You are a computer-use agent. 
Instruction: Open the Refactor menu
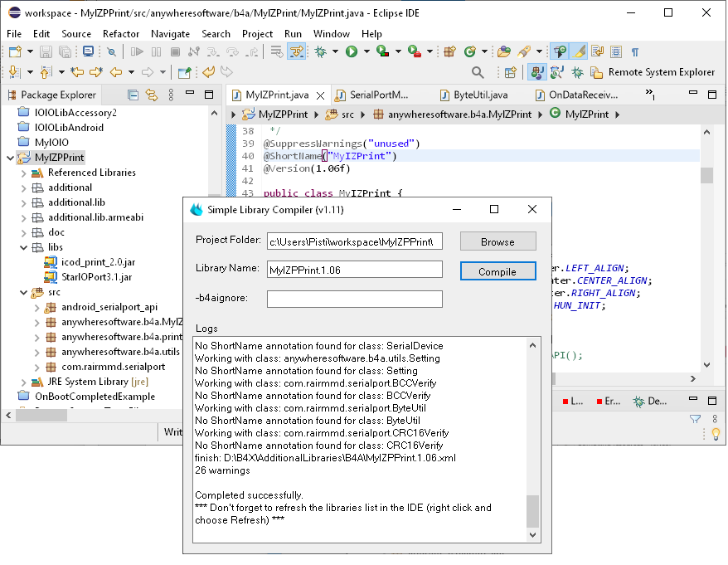click(x=121, y=34)
